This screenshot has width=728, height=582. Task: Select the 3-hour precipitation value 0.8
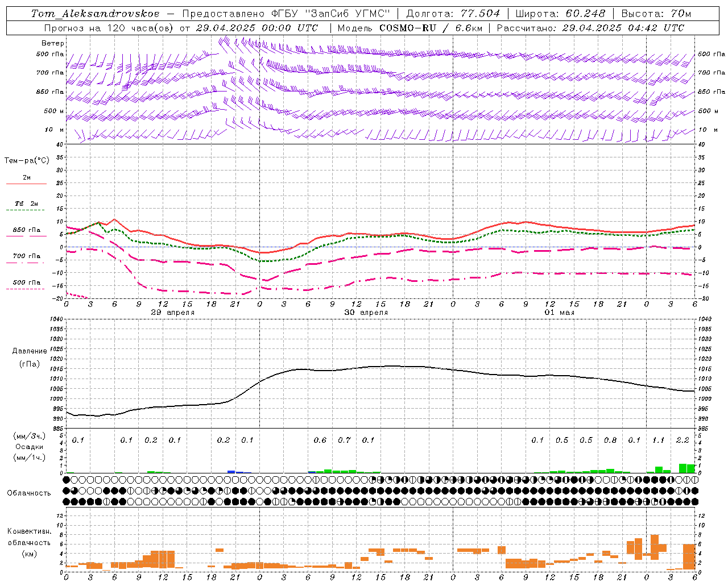point(610,440)
